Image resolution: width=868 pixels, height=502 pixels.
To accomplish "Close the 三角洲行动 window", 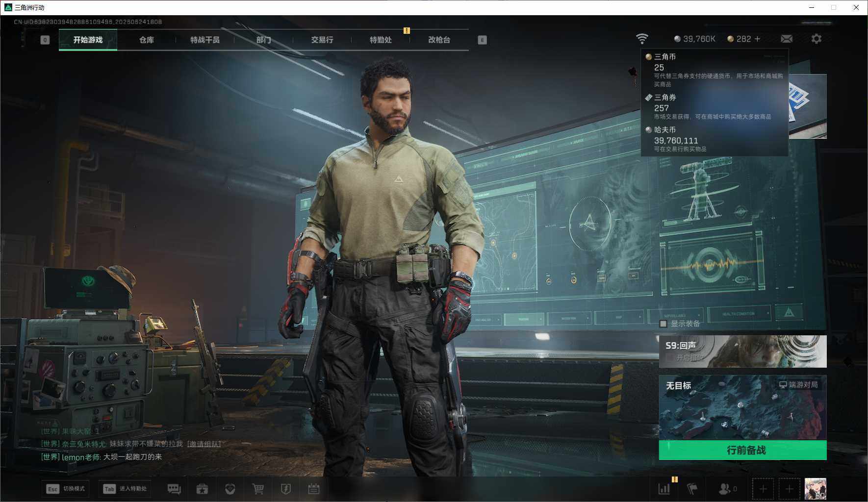I will (856, 7).
